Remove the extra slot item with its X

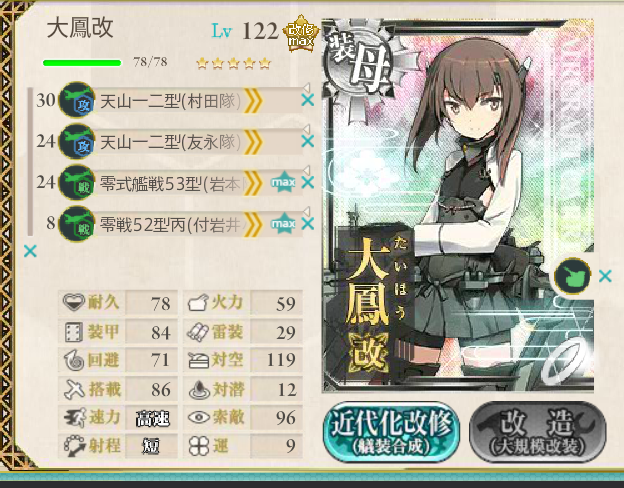click(605, 276)
